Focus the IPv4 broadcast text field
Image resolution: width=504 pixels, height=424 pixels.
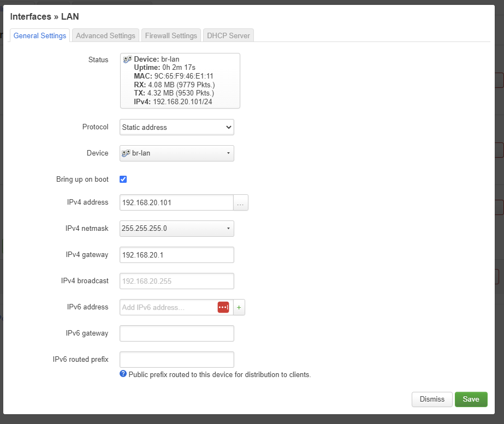click(176, 281)
